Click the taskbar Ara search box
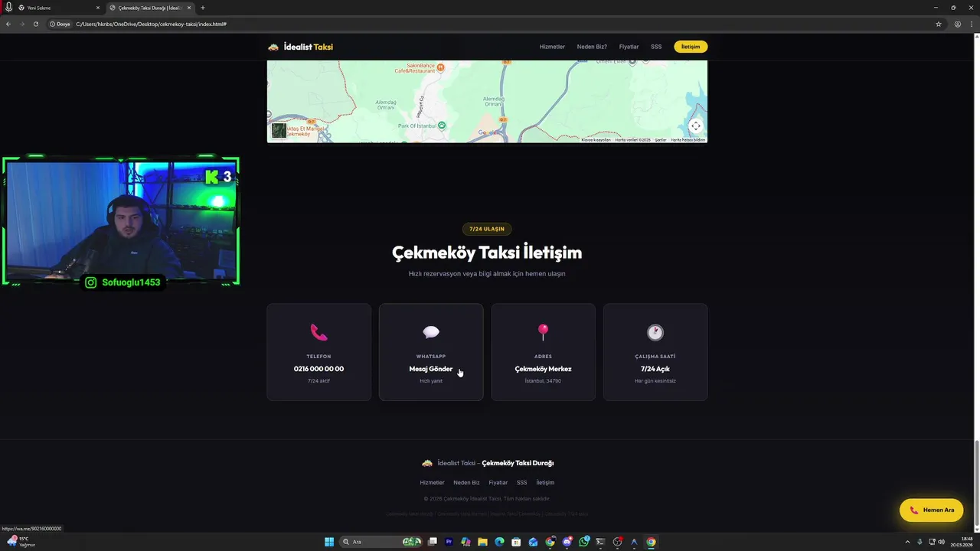Viewport: 980px width, 551px height. 381,542
